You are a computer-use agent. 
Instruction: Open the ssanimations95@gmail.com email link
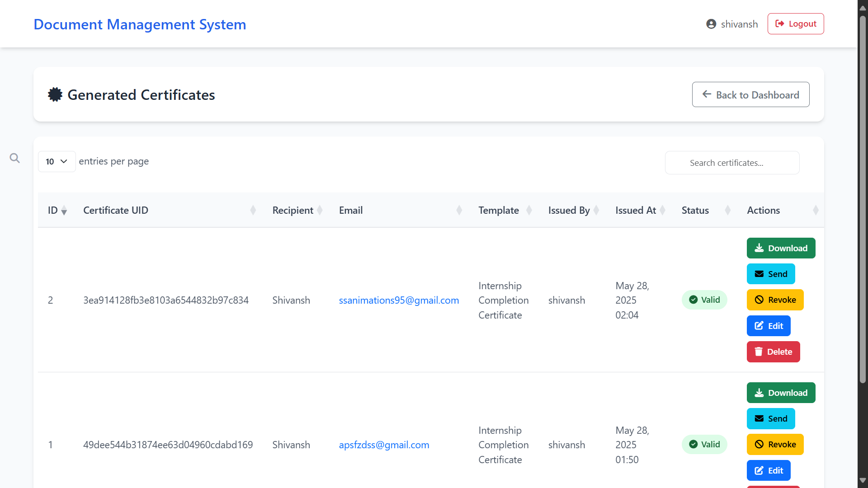(x=398, y=300)
